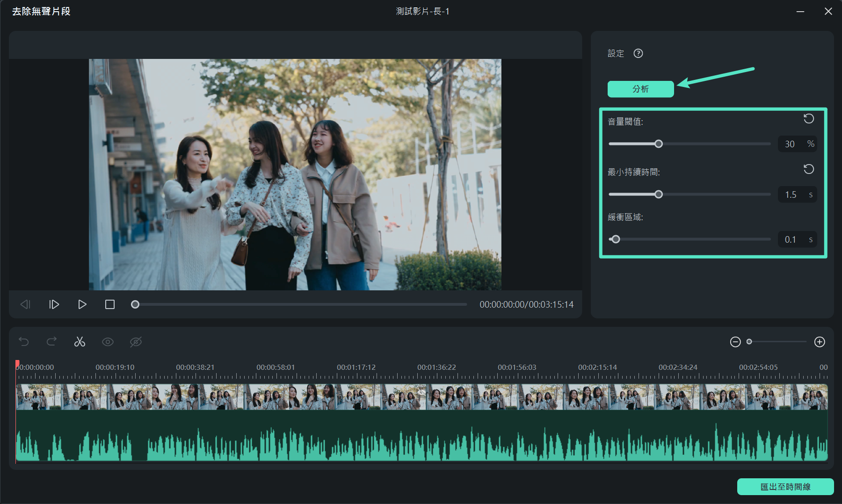Image resolution: width=842 pixels, height=504 pixels.
Task: Click the 測試影片-長-1 file title
Action: 422,11
